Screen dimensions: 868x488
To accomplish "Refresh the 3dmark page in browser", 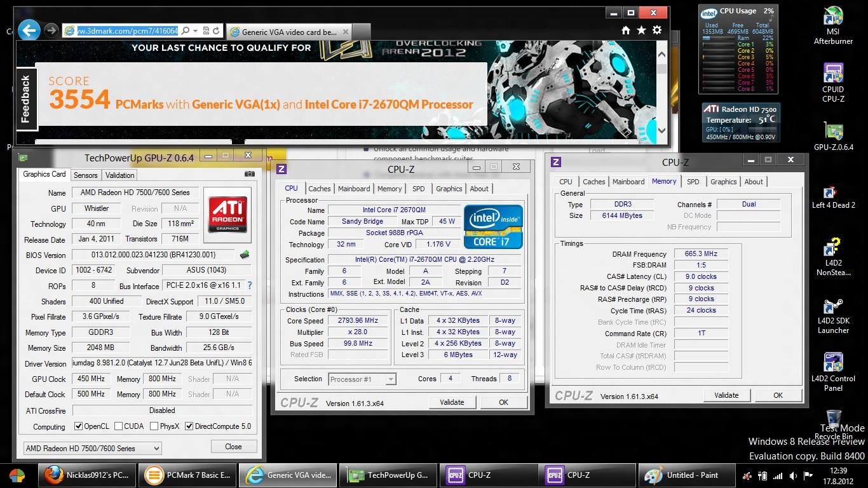I will 217,30.
